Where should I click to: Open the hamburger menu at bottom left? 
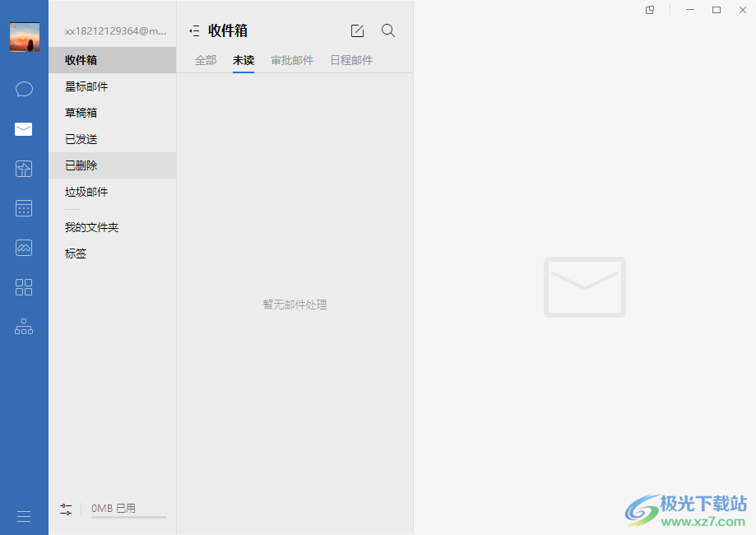[24, 516]
